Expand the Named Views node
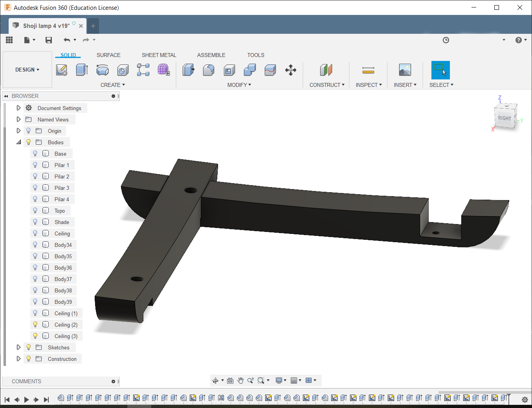Screen dimensions: 532x408 (18, 119)
